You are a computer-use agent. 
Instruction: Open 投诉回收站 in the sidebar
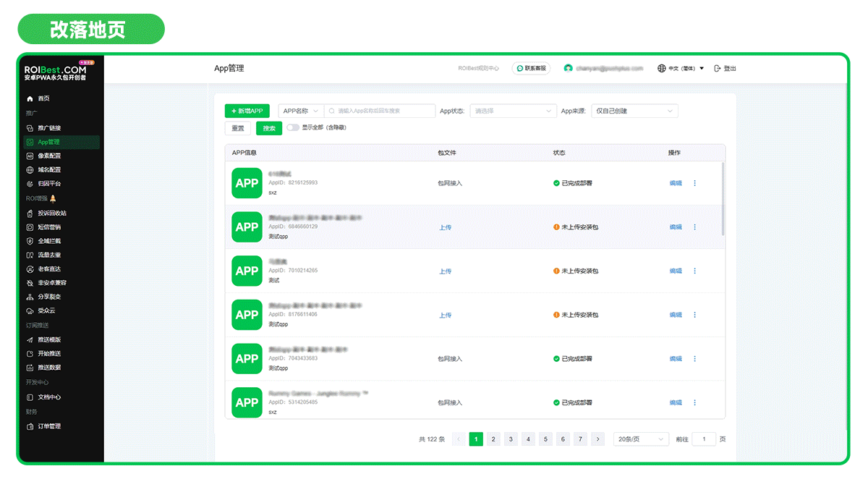[x=52, y=213]
